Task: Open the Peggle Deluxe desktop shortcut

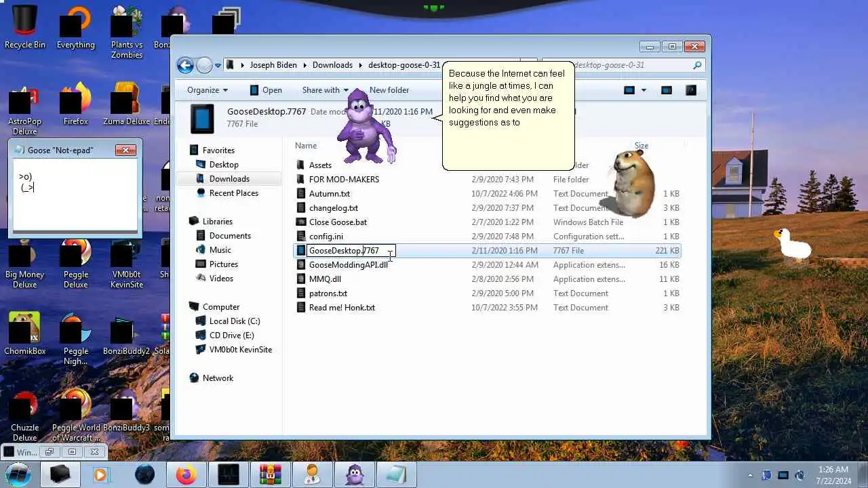Action: pos(75,262)
